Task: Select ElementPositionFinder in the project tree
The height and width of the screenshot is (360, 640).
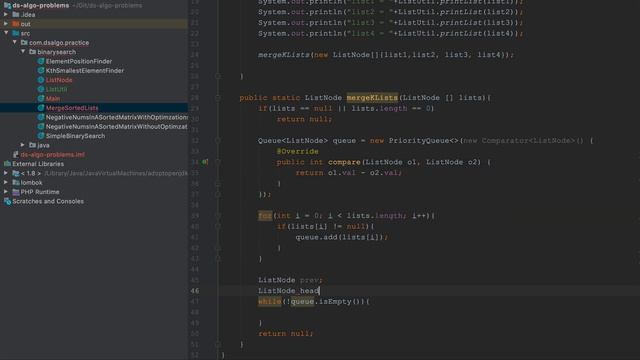Action: pyautogui.click(x=79, y=61)
